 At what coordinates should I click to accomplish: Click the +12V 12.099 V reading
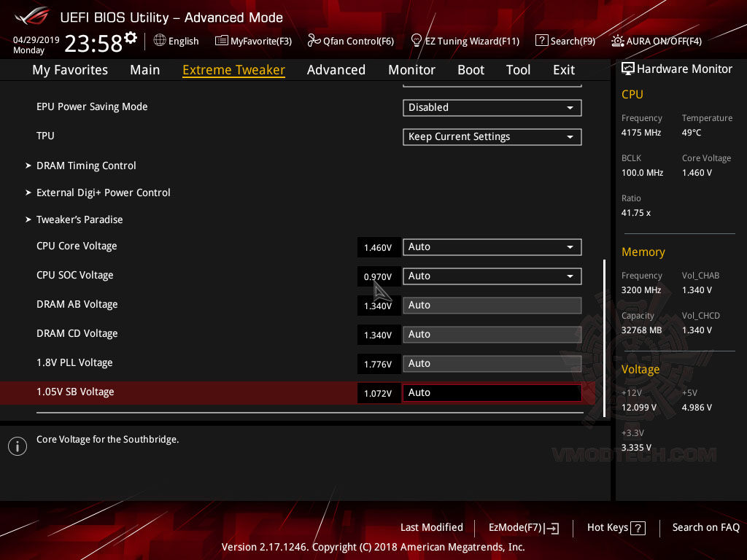click(639, 408)
